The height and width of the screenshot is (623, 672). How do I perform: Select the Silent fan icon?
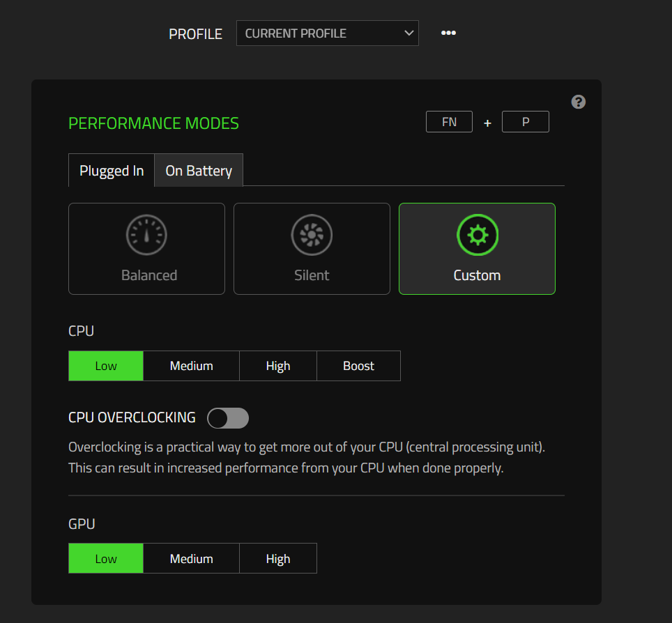[x=312, y=235]
